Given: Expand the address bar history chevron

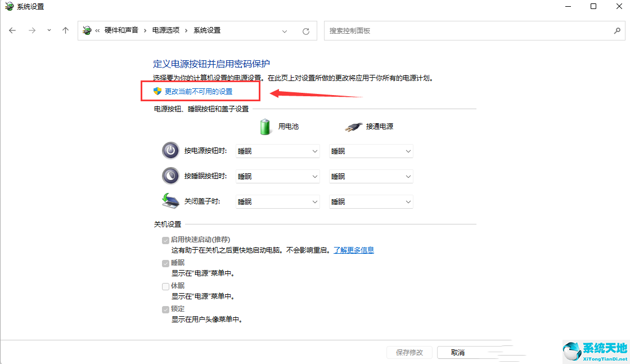Looking at the screenshot, I should 285,31.
